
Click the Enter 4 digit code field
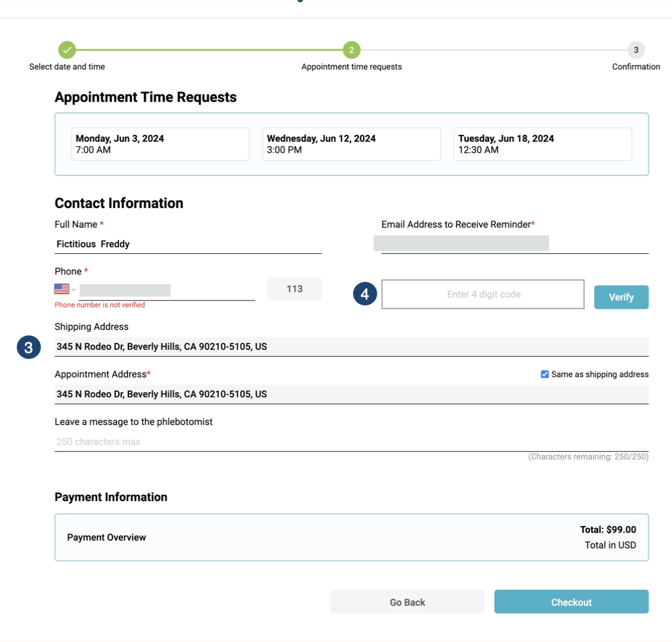[482, 294]
